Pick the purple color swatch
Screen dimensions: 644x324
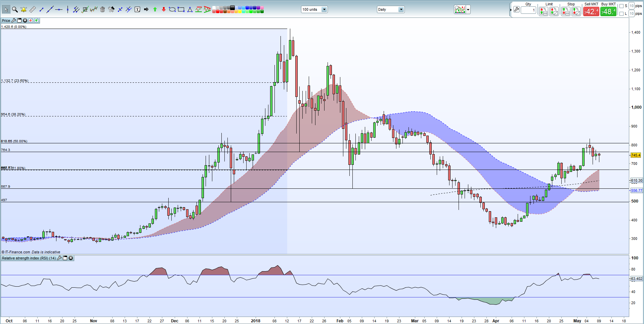click(x=258, y=8)
